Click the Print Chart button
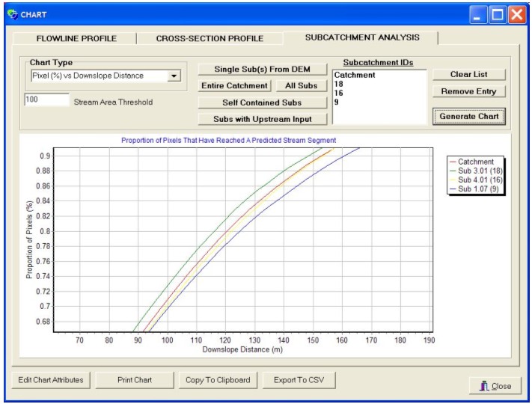The height and width of the screenshot is (404, 532). pyautogui.click(x=135, y=380)
